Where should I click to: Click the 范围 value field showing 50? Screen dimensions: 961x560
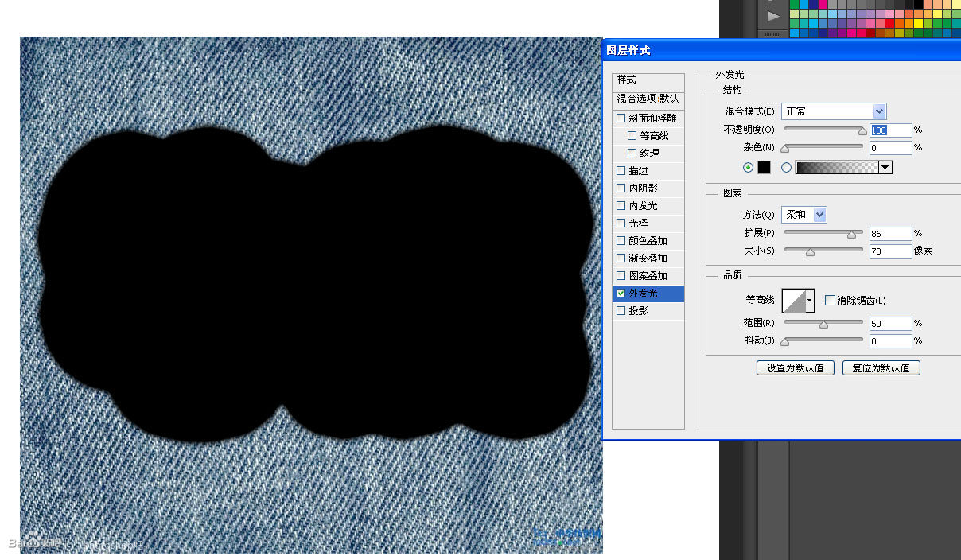pyautogui.click(x=890, y=324)
